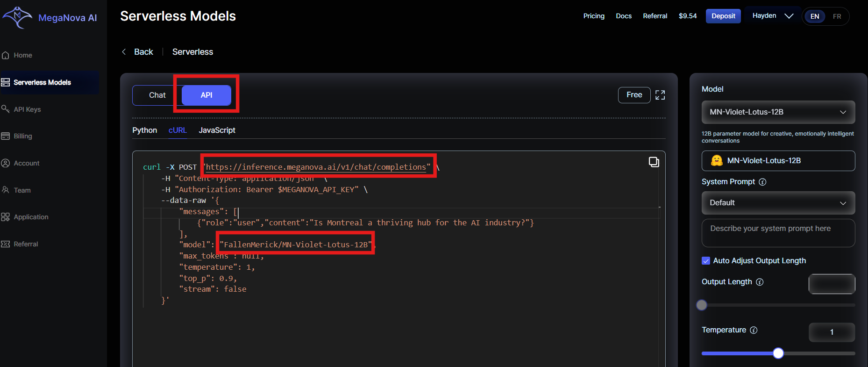This screenshot has width=868, height=367.
Task: Go to Team page in sidebar
Action: [x=22, y=190]
